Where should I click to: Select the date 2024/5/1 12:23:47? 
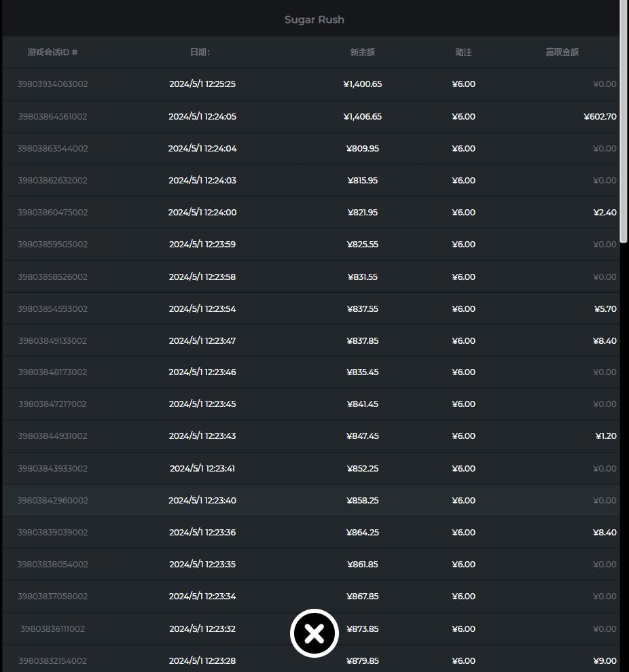202,340
